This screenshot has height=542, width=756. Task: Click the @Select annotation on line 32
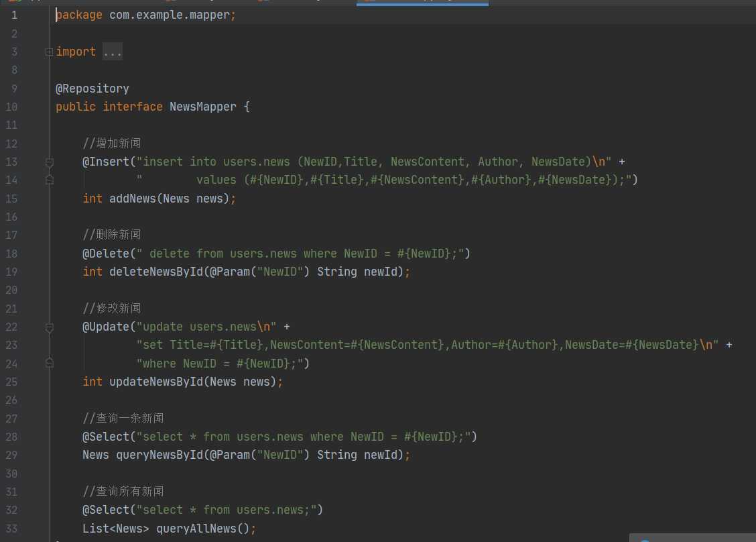point(106,510)
